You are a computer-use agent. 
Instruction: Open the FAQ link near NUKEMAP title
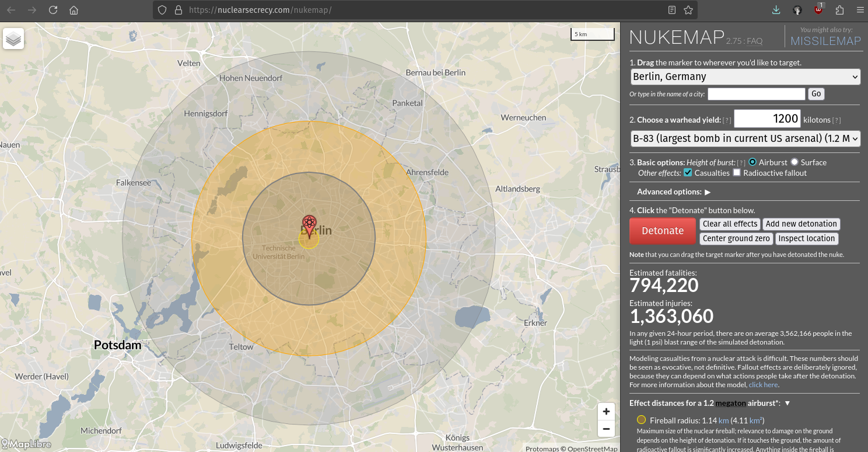[x=754, y=41]
